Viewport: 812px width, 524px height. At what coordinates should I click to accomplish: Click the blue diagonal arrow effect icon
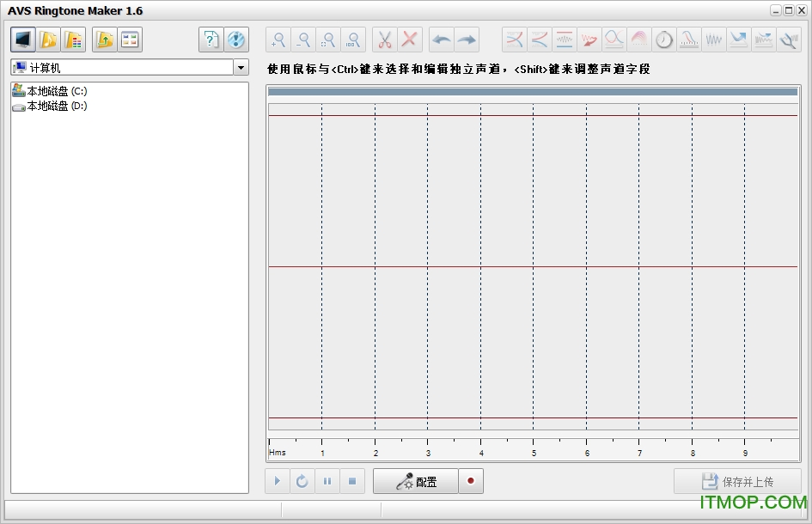coord(738,40)
